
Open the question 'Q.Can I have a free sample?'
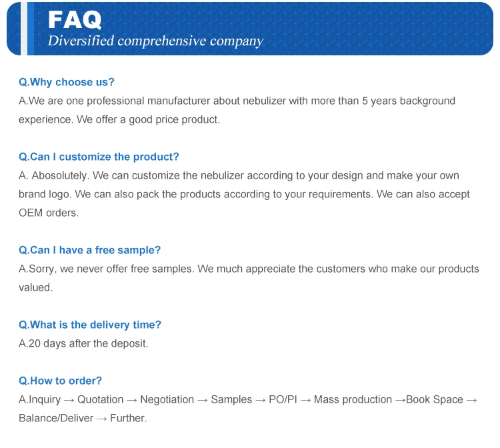pos(89,250)
